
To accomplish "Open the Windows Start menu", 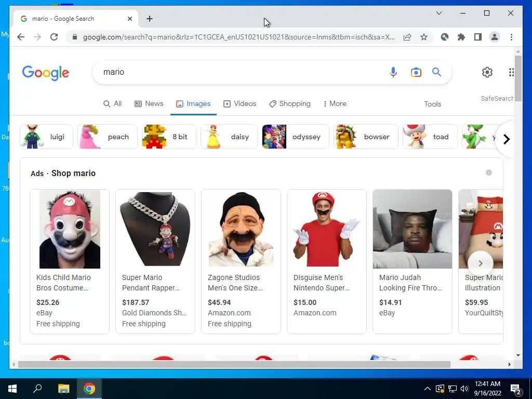I will pyautogui.click(x=12, y=389).
